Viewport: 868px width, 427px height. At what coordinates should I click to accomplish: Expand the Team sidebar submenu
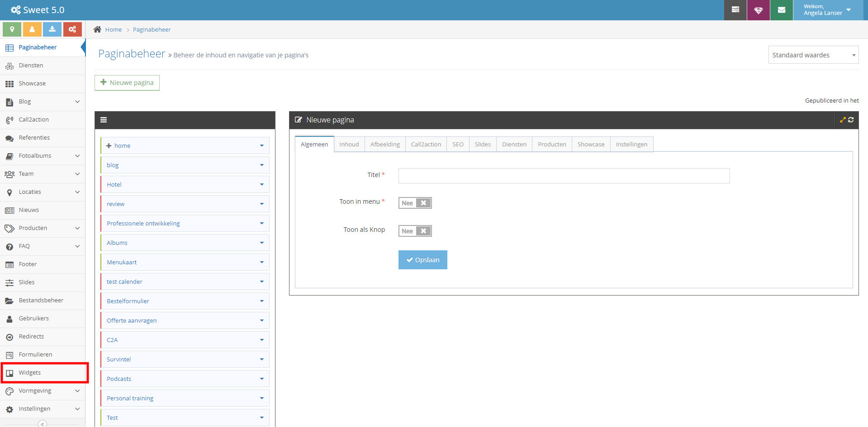77,174
